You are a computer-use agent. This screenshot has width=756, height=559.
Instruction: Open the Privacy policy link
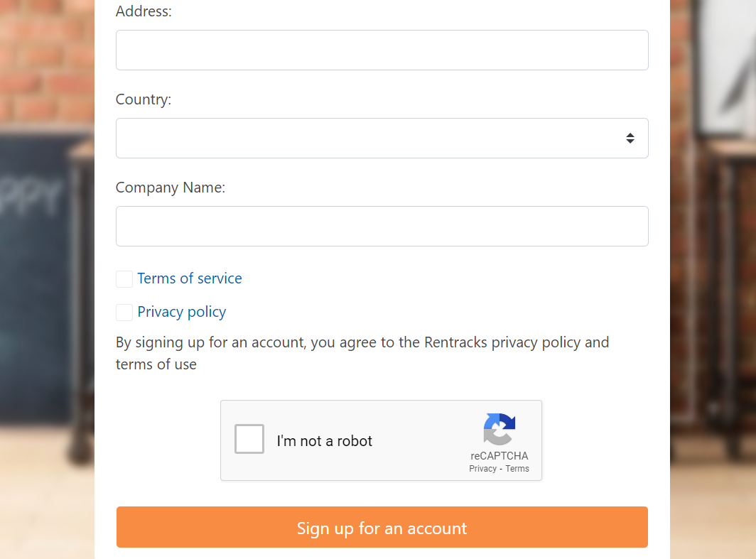coord(182,312)
